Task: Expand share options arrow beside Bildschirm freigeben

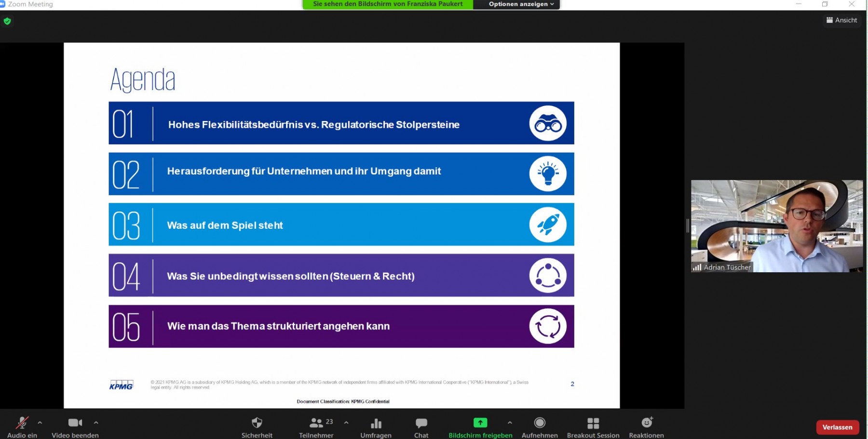Action: [510, 423]
